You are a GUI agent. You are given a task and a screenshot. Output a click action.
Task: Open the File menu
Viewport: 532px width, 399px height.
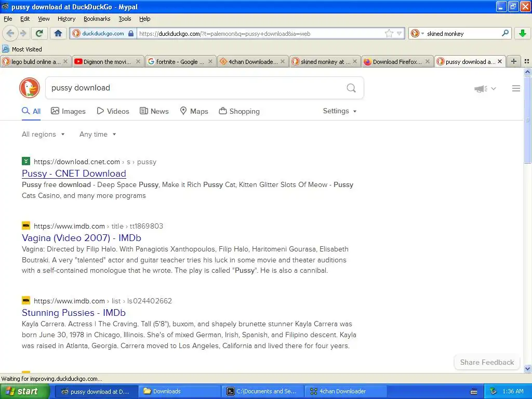point(8,19)
